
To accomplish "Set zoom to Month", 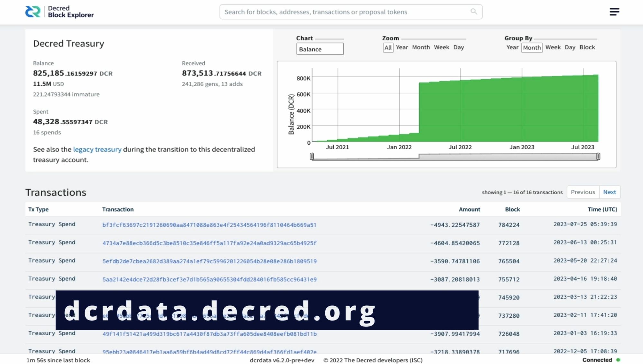I will click(421, 47).
